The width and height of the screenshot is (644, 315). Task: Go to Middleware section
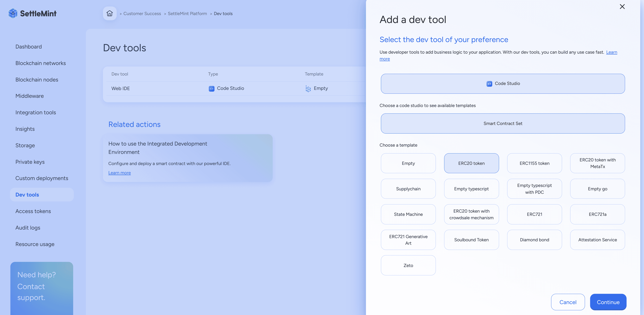[x=30, y=96]
